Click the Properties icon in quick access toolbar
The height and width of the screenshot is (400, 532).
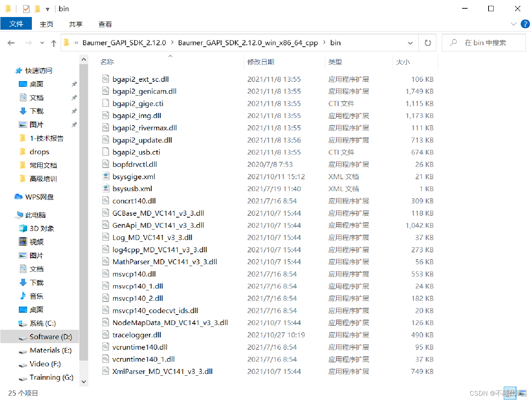coord(26,8)
